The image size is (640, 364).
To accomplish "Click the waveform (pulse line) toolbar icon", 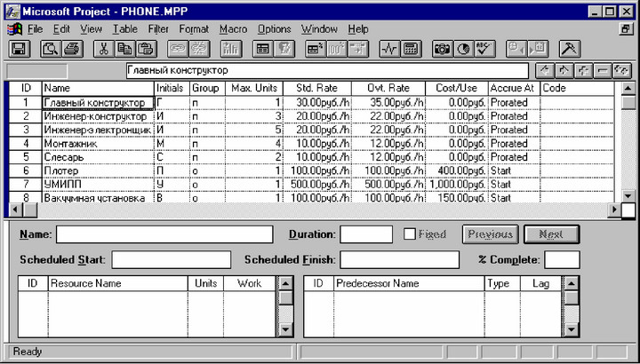I will (390, 49).
